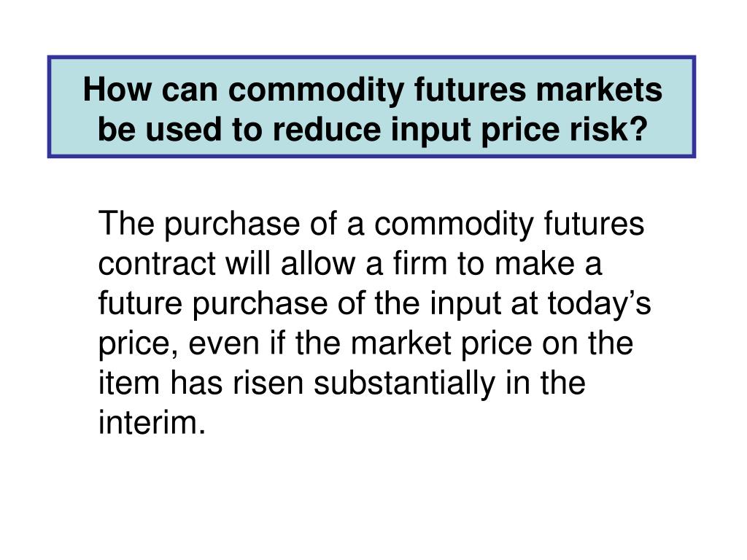
Task: Select the word "contract" starting the second body line
Action: pos(157,263)
